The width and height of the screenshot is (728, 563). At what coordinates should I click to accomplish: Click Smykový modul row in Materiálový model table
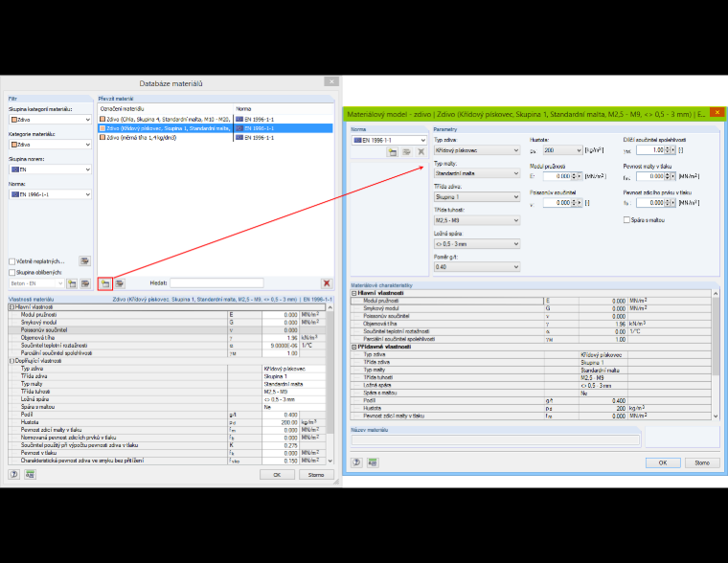click(531, 308)
